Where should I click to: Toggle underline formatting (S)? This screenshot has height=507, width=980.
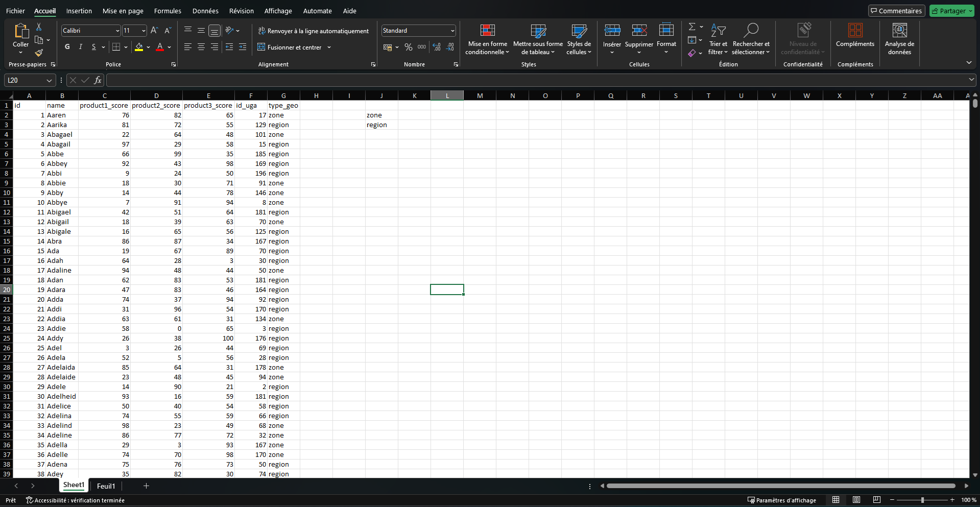click(94, 47)
